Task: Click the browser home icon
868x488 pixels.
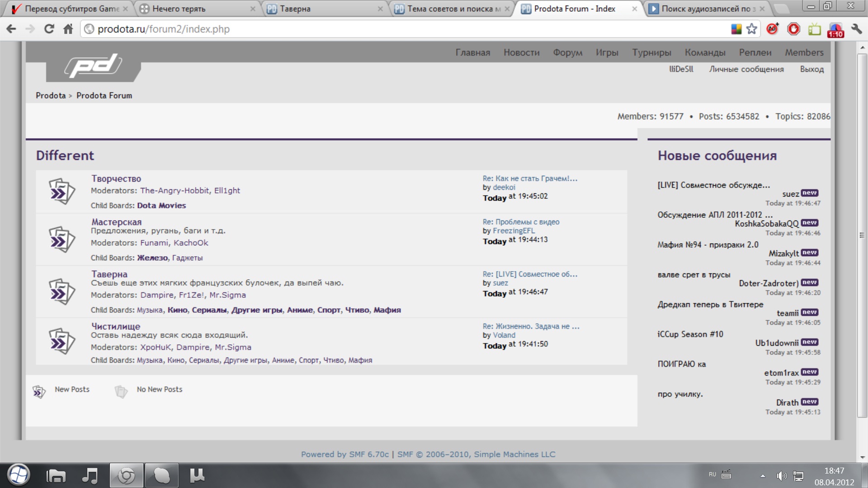Action: [x=68, y=29]
